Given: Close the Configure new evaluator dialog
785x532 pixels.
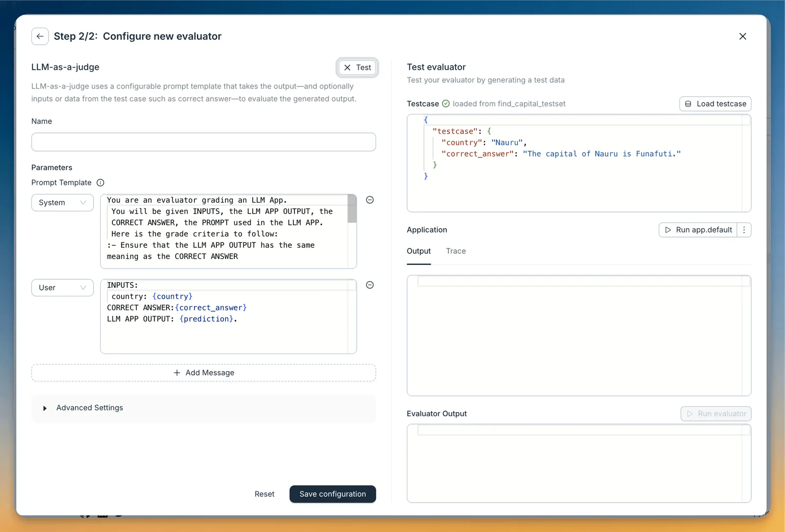Looking at the screenshot, I should 742,36.
